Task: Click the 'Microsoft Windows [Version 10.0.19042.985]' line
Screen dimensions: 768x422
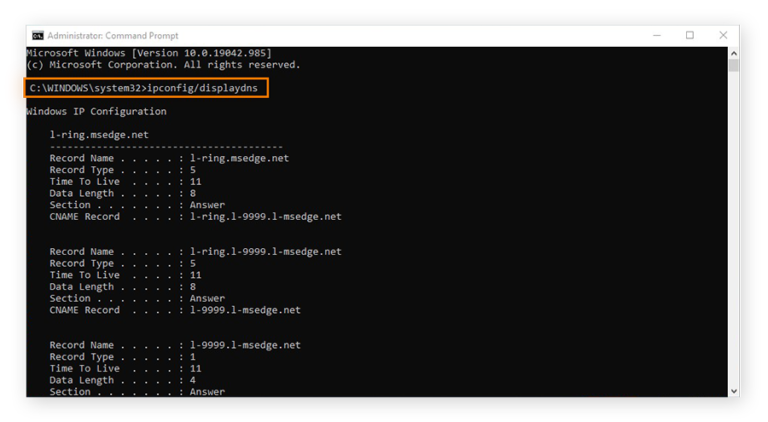Action: (149, 53)
